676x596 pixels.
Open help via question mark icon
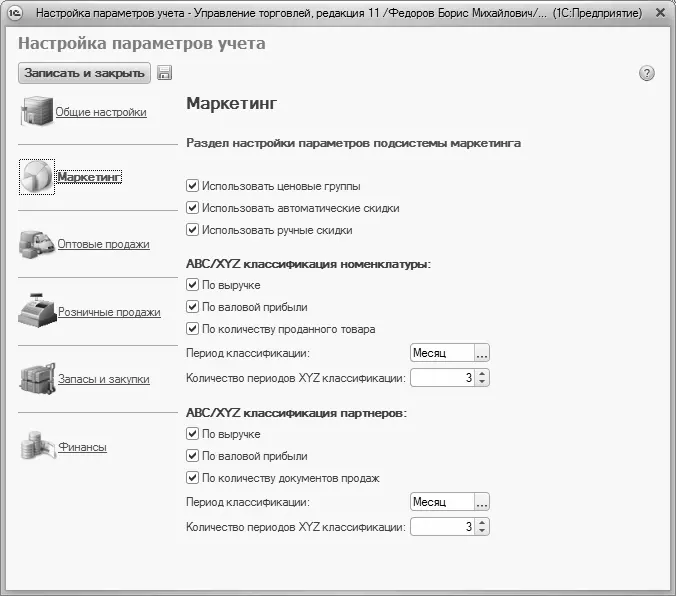pyautogui.click(x=646, y=73)
